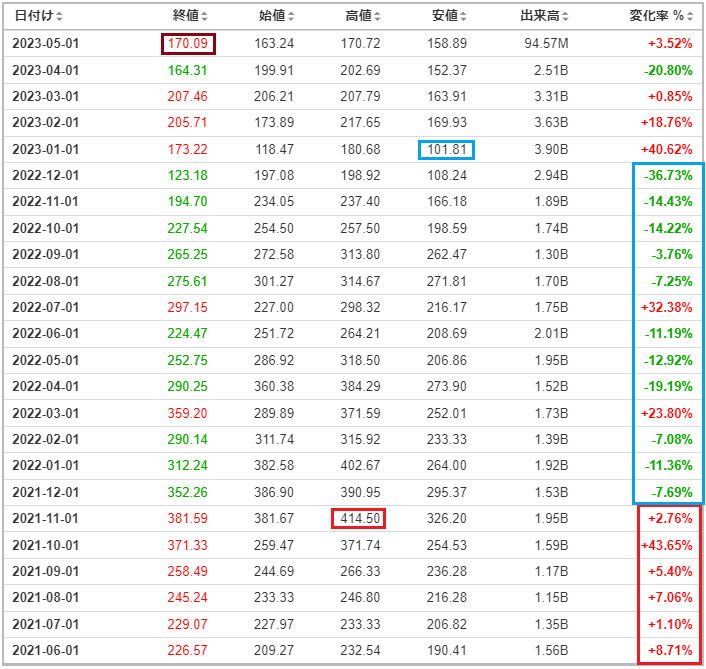The height and width of the screenshot is (669, 706).
Task: Click the boxed low price 101.81
Action: tap(446, 149)
